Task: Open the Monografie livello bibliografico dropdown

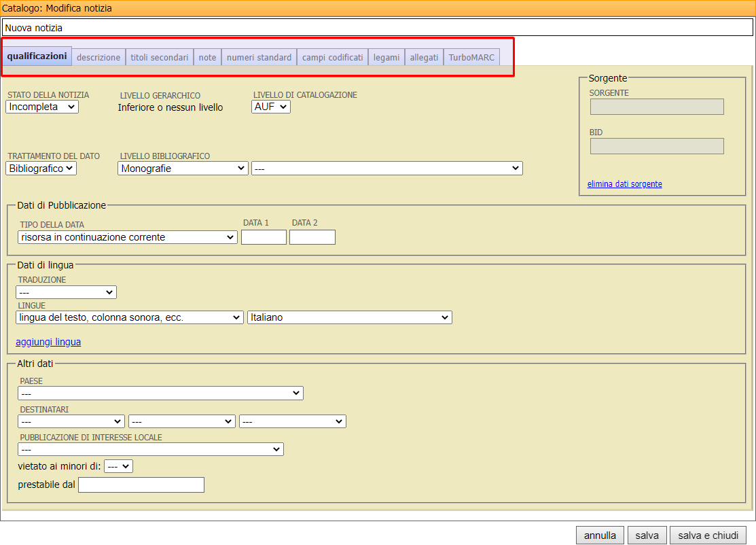Action: 183,169
